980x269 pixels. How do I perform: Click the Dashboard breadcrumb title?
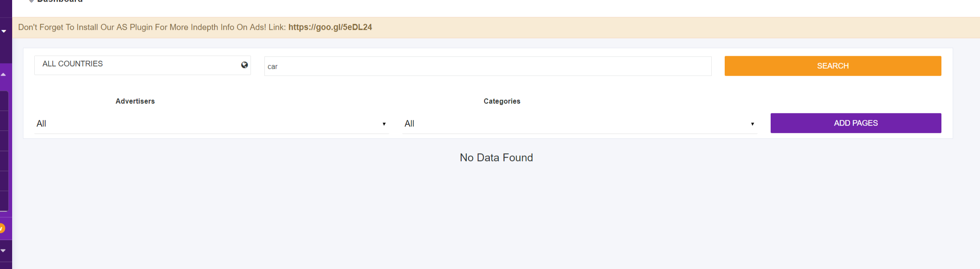point(60,1)
